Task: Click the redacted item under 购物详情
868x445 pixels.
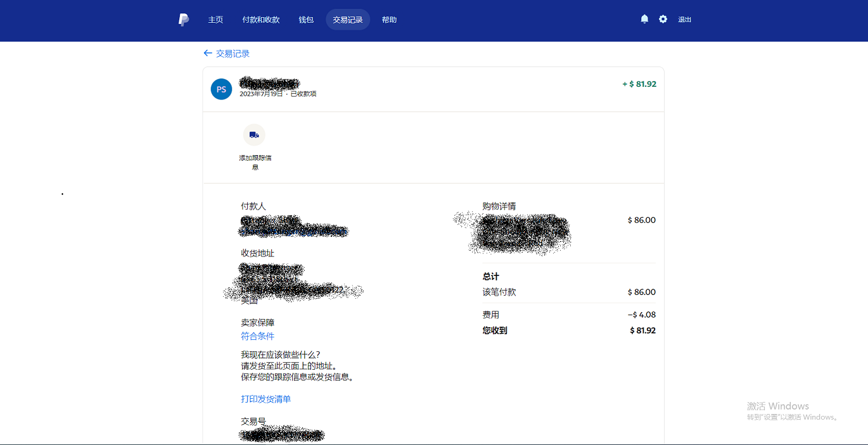Action: [513, 233]
